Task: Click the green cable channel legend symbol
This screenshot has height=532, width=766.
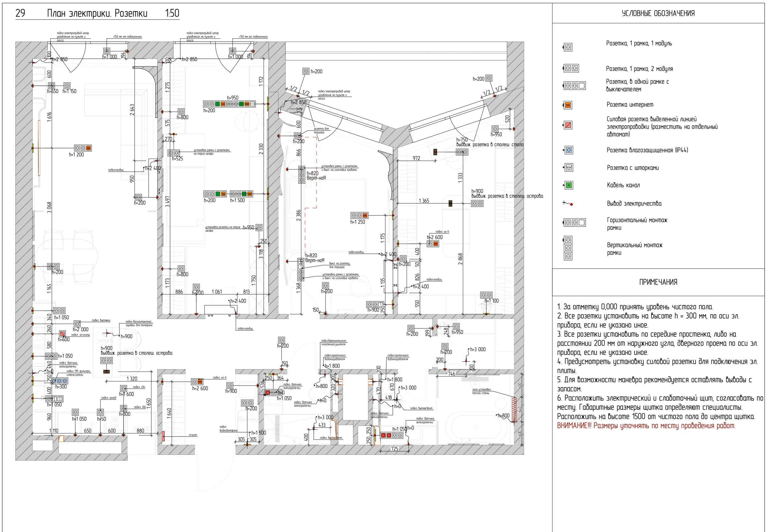Action: tap(568, 185)
